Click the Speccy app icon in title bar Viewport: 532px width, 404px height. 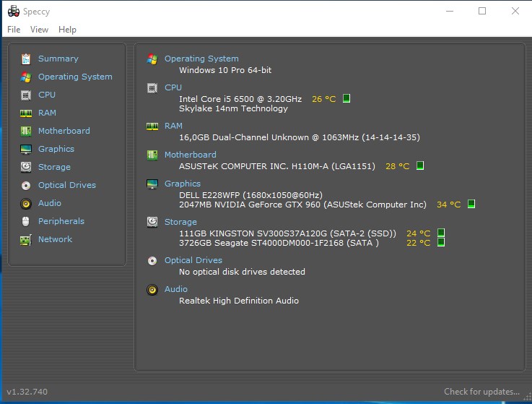click(x=14, y=12)
